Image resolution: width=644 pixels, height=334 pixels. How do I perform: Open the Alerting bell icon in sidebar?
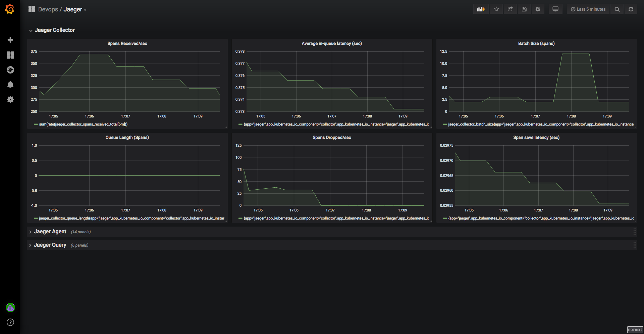tap(10, 85)
